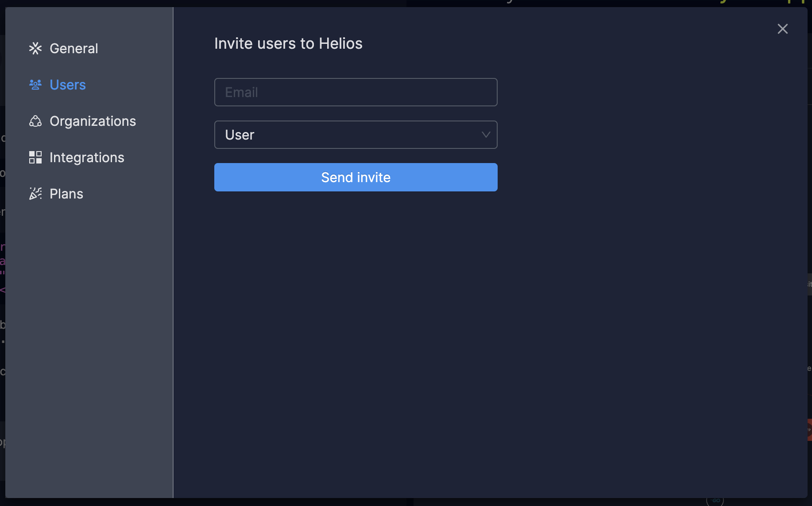This screenshot has height=506, width=812.
Task: Click the Users people icon
Action: coord(35,85)
